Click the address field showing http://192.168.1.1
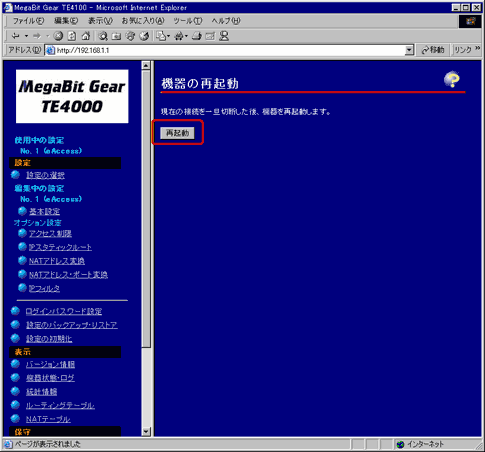The height and width of the screenshot is (452, 485). [230, 50]
